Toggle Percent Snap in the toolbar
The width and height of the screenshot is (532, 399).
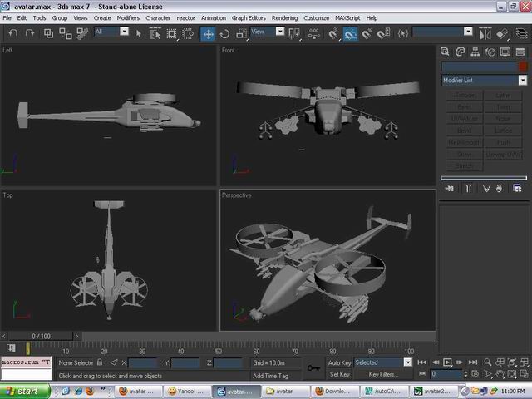click(367, 33)
